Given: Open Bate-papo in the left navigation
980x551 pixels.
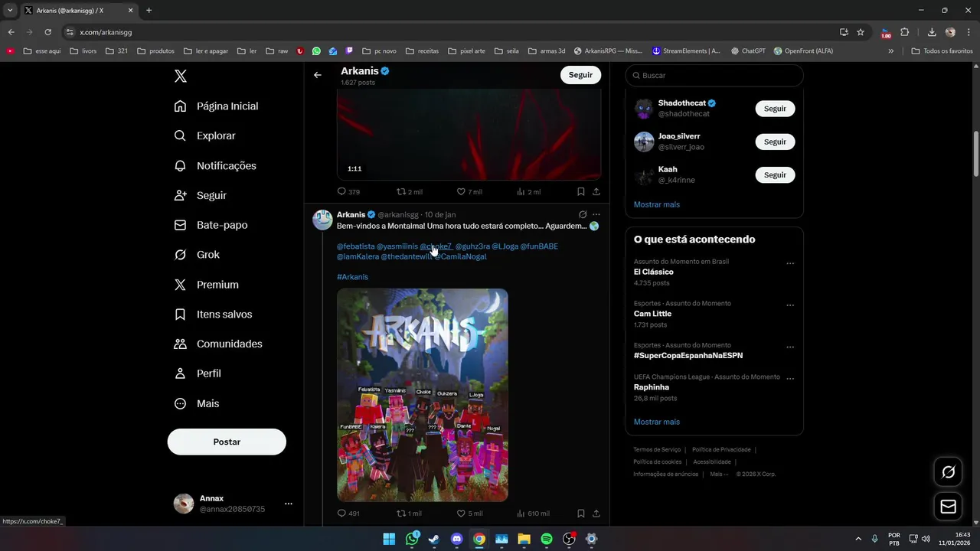Looking at the screenshot, I should click(x=211, y=225).
